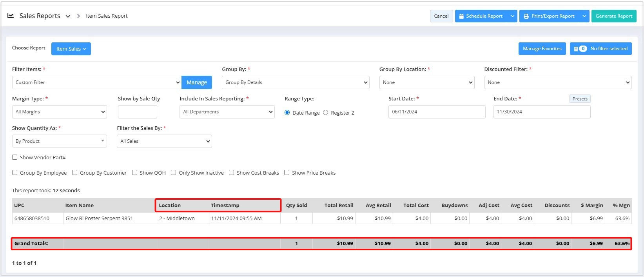Viewport: 644px width, 277px height.
Task: Open the Group By Details dropdown
Action: point(296,82)
